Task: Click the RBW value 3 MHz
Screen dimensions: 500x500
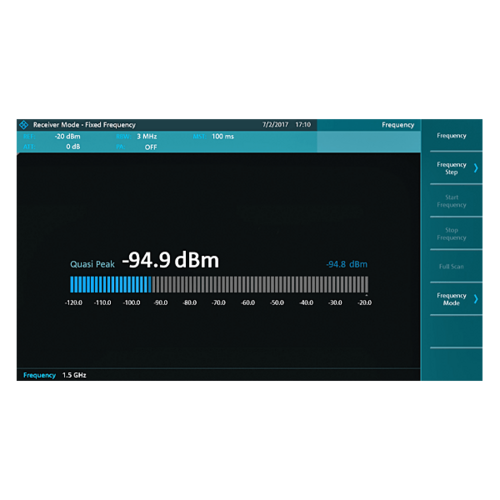Action: coord(147,136)
